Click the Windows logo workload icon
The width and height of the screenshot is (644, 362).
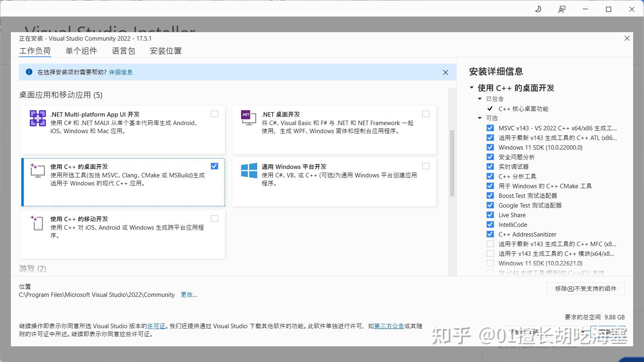(x=249, y=171)
